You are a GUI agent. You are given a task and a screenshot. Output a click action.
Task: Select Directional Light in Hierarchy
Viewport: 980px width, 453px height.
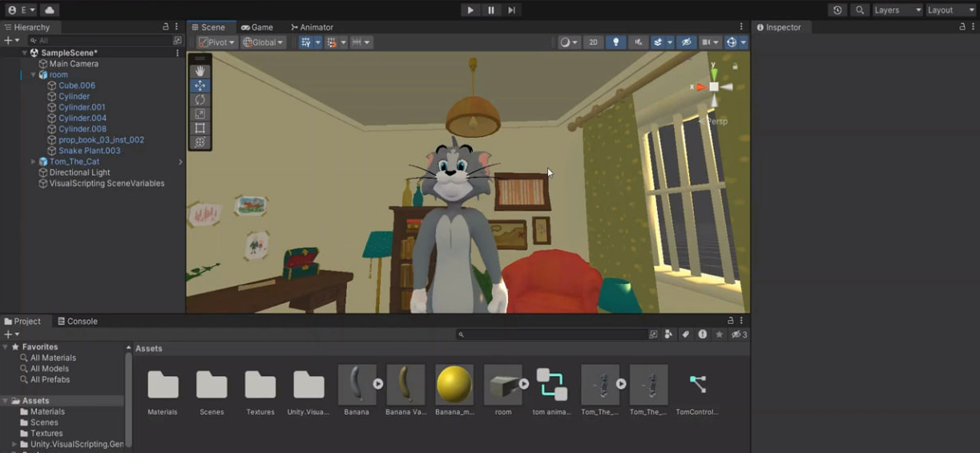click(79, 172)
